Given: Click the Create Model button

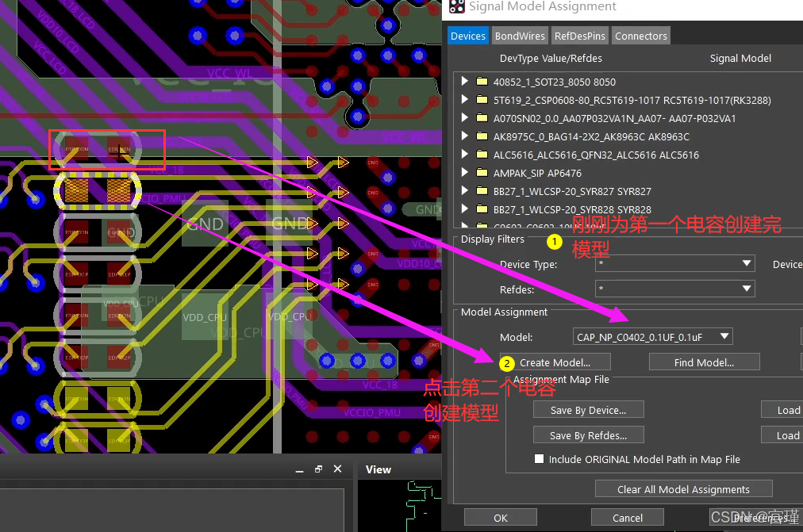Looking at the screenshot, I should click(x=555, y=362).
